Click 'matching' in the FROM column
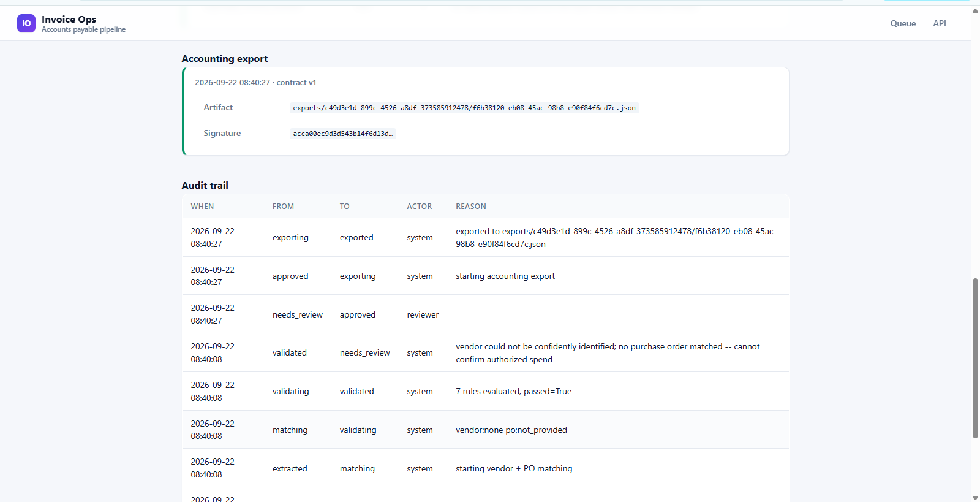The image size is (980, 502). (290, 430)
